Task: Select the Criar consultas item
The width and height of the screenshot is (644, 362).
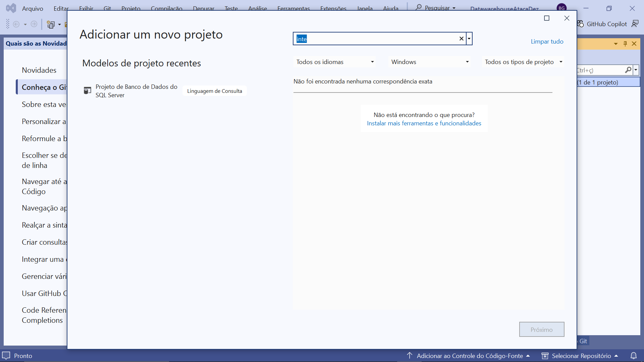Action: [44, 242]
